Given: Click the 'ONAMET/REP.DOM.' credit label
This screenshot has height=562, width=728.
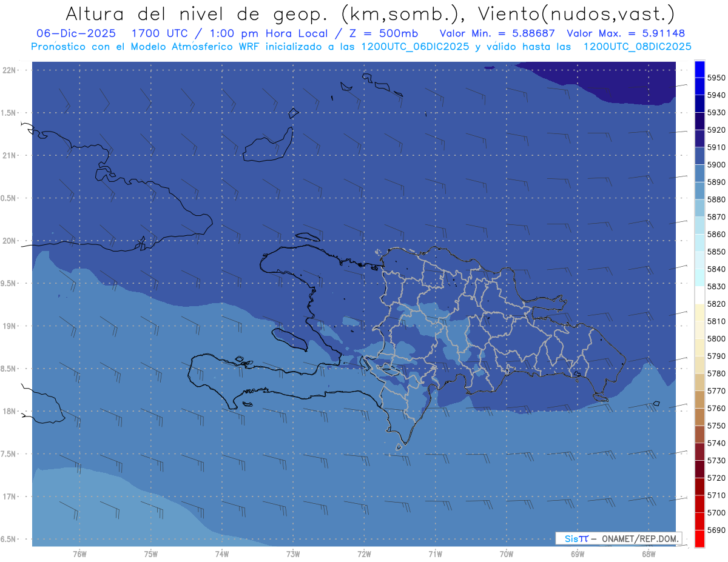Looking at the screenshot, I should [x=641, y=538].
